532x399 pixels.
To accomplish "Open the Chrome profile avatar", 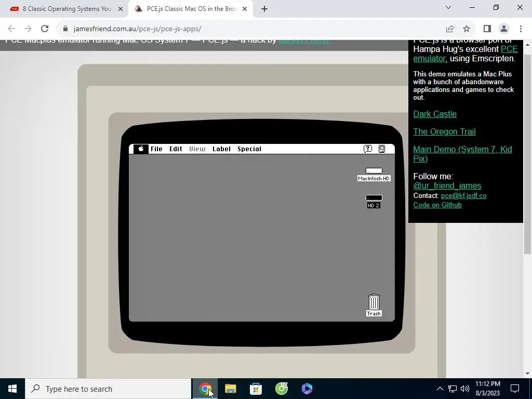I will pos(504,29).
